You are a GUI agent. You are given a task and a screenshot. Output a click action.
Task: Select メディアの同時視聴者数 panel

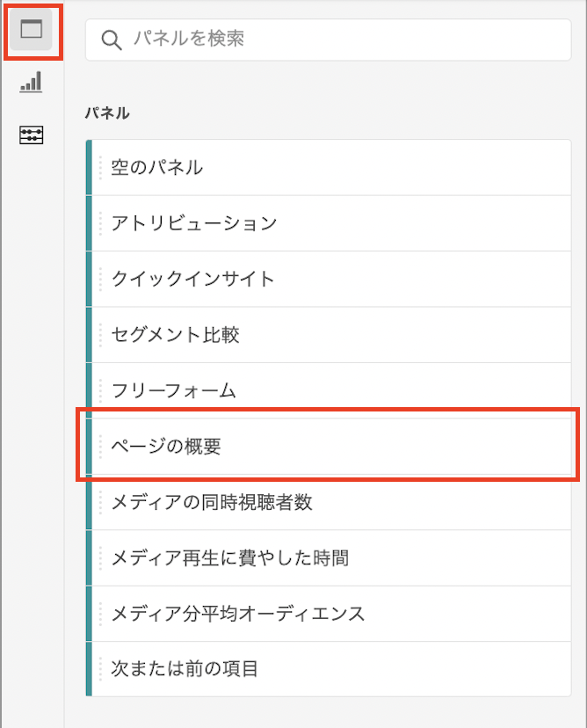(329, 502)
